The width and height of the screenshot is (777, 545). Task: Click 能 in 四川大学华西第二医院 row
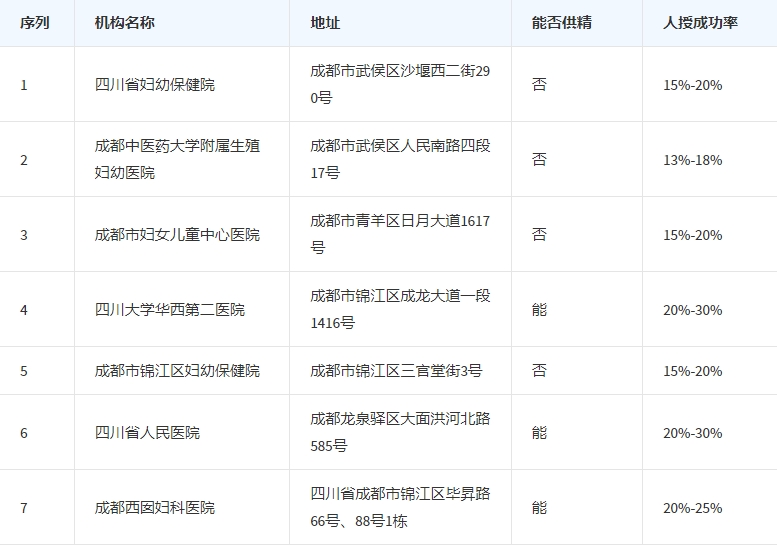[539, 310]
